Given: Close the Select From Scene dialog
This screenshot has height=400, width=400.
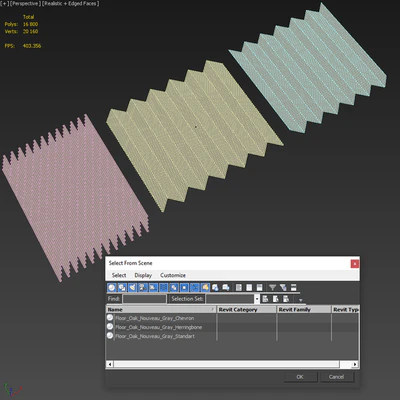Looking at the screenshot, I should click(x=355, y=264).
